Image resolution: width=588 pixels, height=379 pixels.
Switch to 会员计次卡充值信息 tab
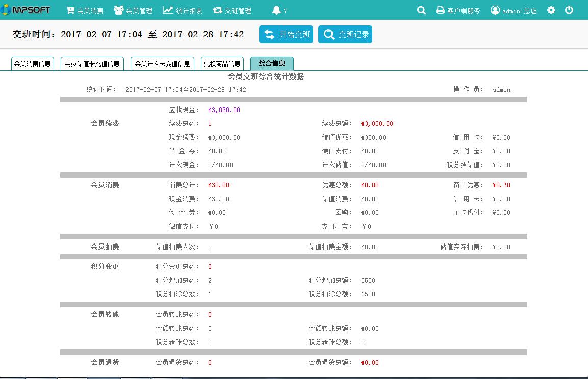point(162,64)
